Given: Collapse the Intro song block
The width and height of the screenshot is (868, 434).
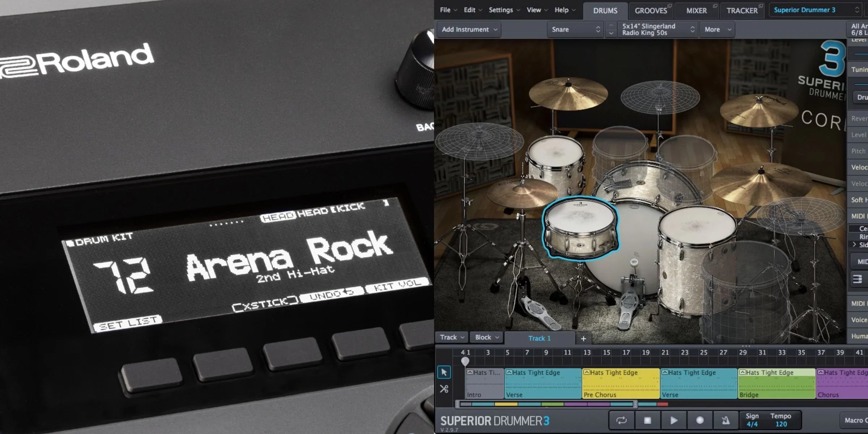Looking at the screenshot, I should (x=470, y=372).
